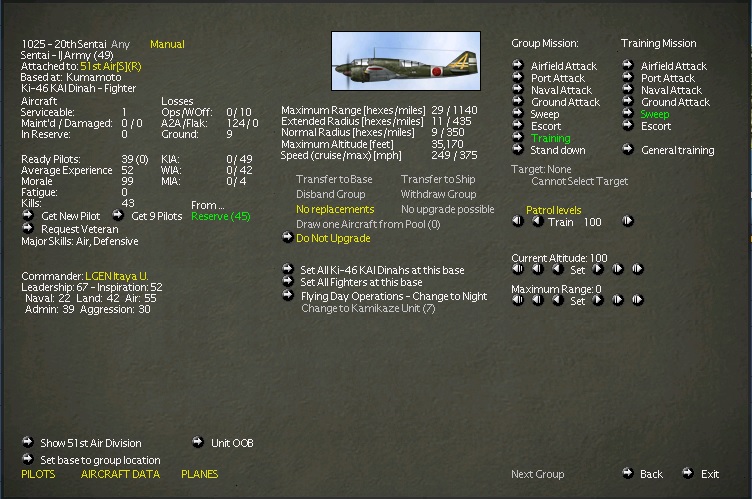Click arrow icon for Show 51st Air Division

(x=28, y=441)
